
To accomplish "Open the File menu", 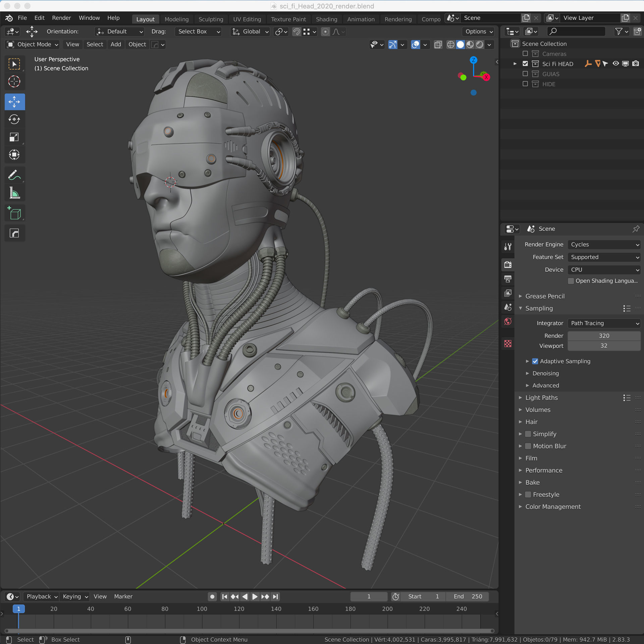I will 22,18.
